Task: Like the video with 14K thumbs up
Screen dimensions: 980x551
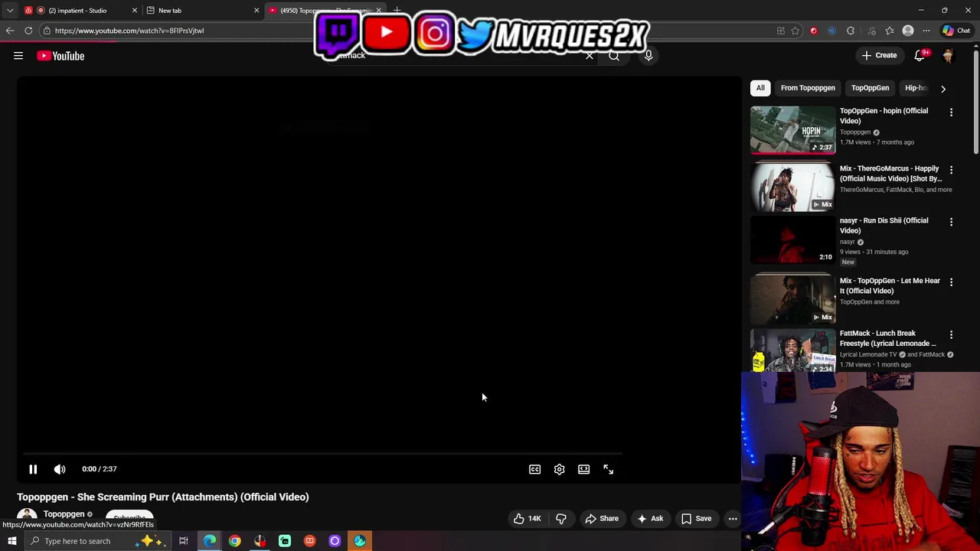Action: [527, 519]
